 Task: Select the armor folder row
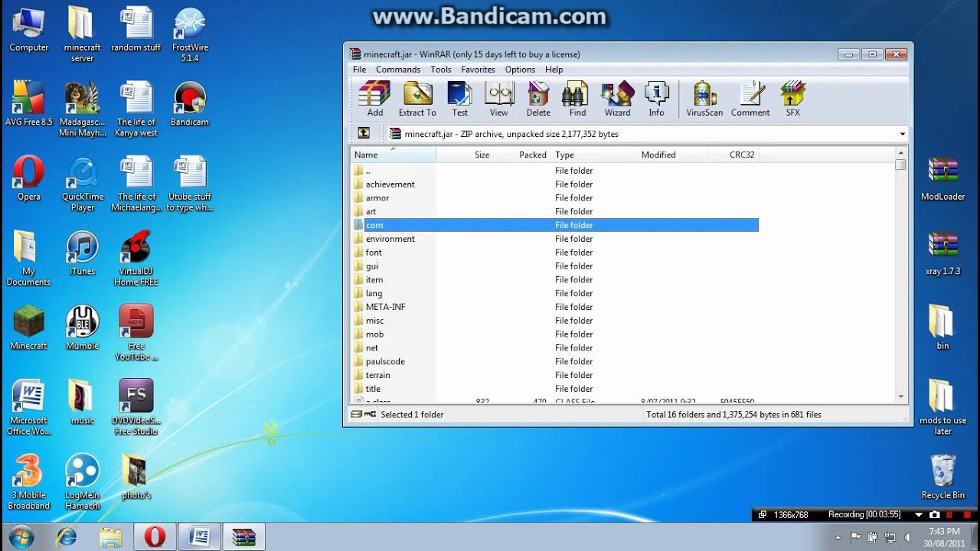point(555,198)
